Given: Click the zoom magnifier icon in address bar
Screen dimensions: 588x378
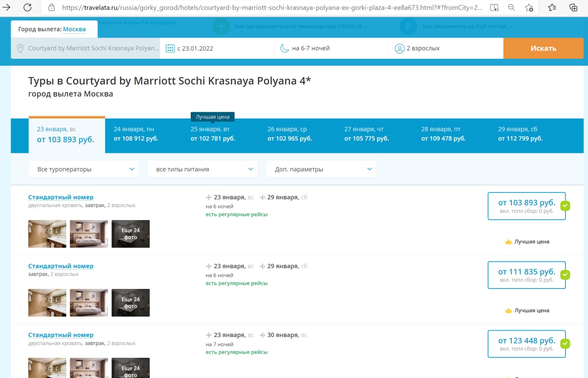Looking at the screenshot, I should [x=512, y=7].
